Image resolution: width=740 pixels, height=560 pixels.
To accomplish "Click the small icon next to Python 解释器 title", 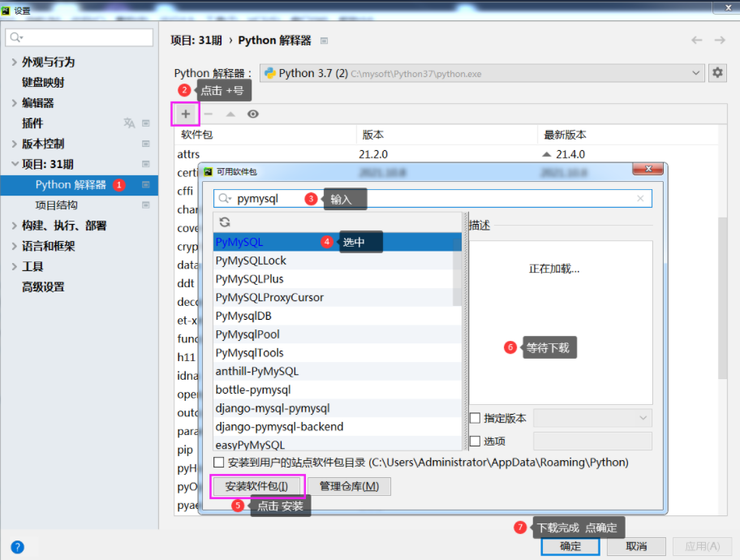I will point(325,41).
